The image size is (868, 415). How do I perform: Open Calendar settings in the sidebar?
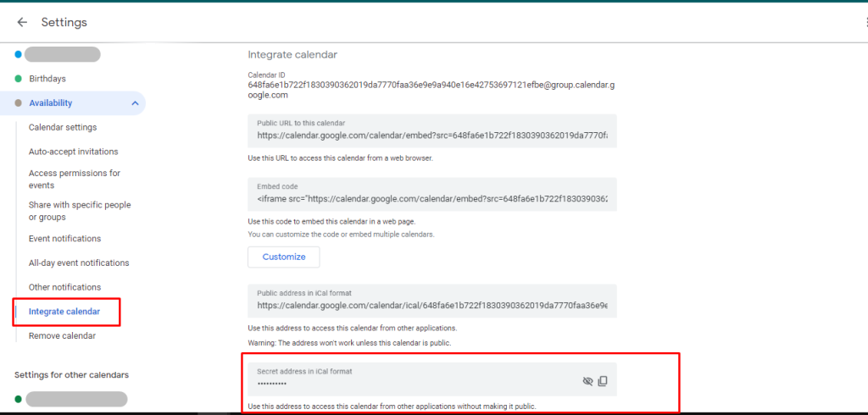click(63, 127)
